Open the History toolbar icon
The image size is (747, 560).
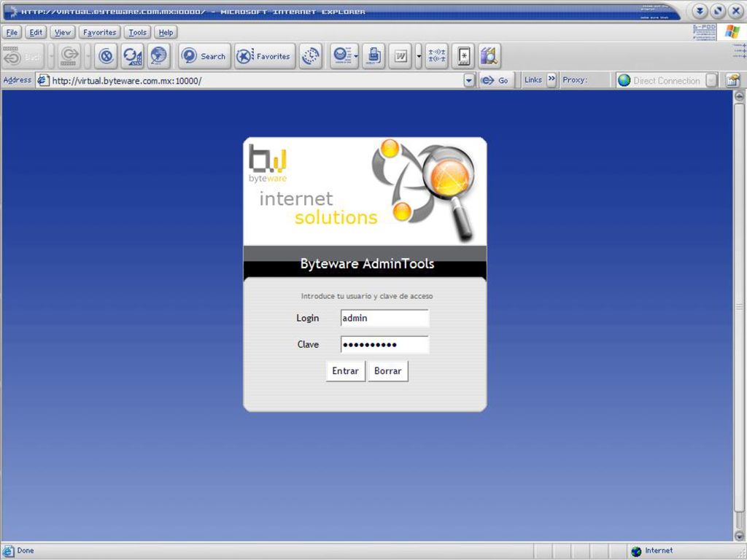point(311,56)
